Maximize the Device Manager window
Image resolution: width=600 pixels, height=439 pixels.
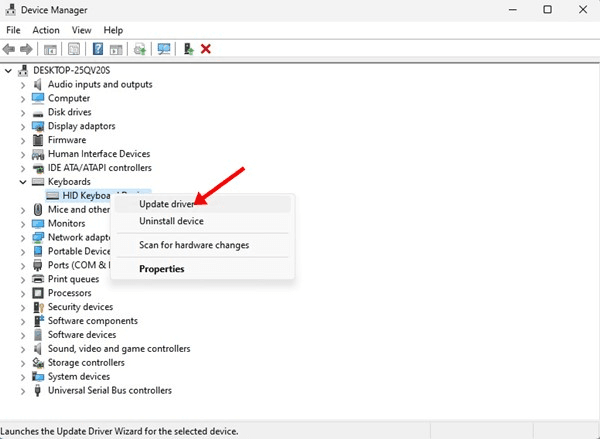[x=548, y=10]
